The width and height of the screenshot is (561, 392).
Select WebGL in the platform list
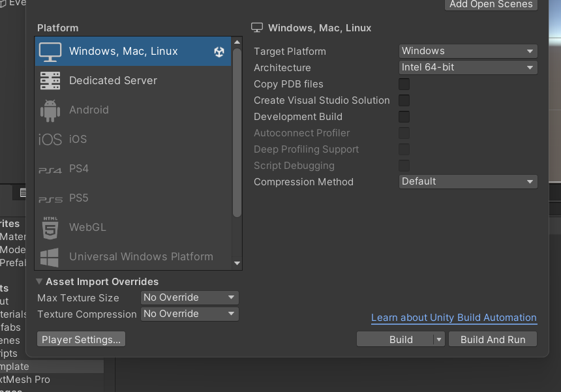tap(133, 228)
